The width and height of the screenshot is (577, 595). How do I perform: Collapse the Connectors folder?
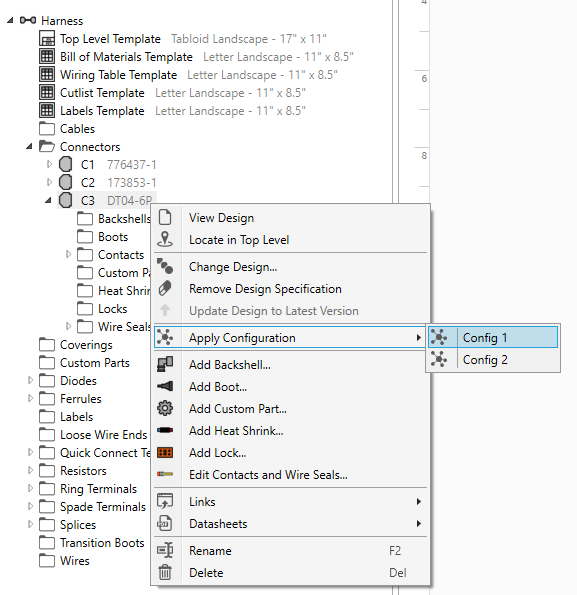pos(29,146)
